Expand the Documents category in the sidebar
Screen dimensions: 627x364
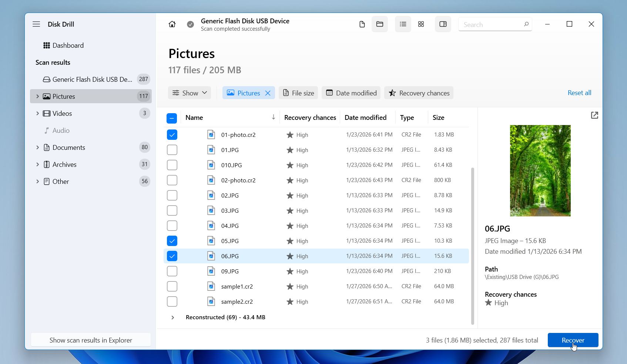coord(37,147)
